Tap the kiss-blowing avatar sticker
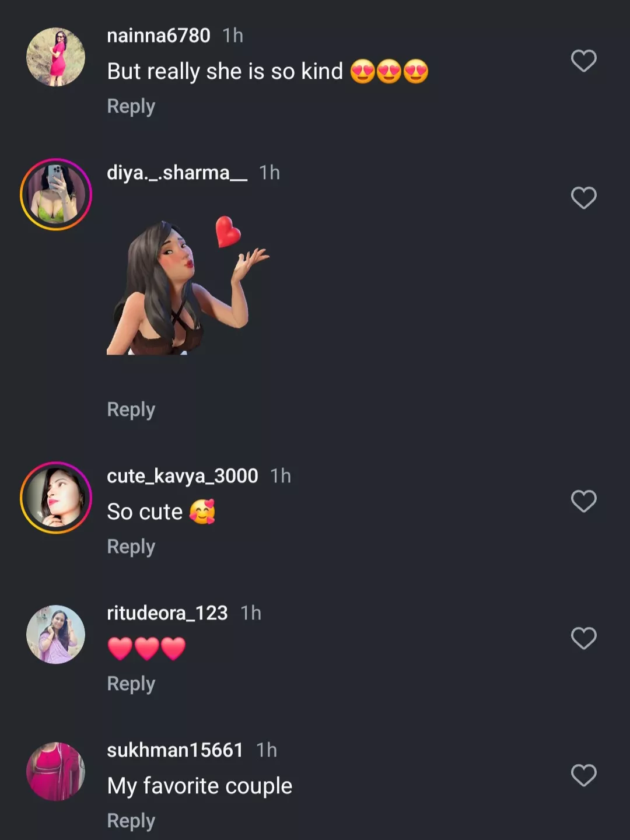This screenshot has width=630, height=840. 187,286
